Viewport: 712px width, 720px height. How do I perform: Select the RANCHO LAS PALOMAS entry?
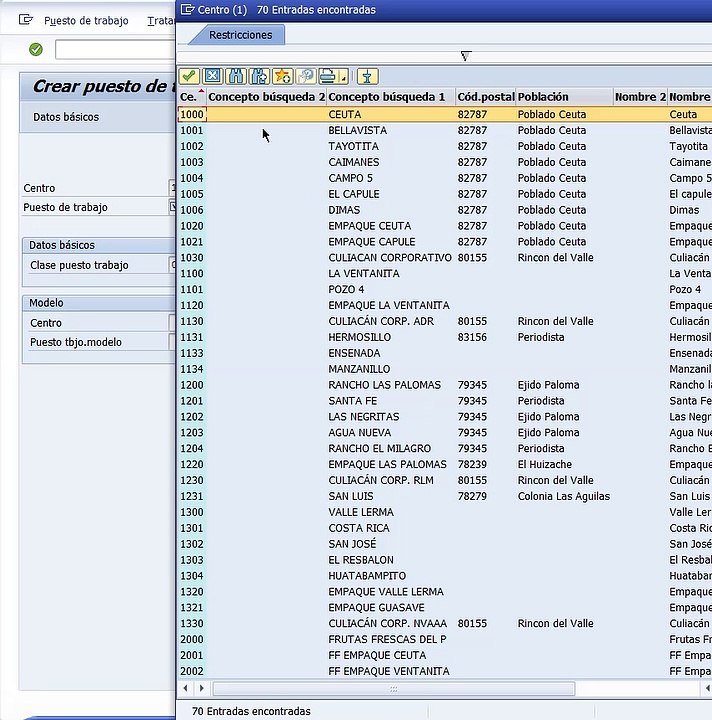(x=384, y=385)
